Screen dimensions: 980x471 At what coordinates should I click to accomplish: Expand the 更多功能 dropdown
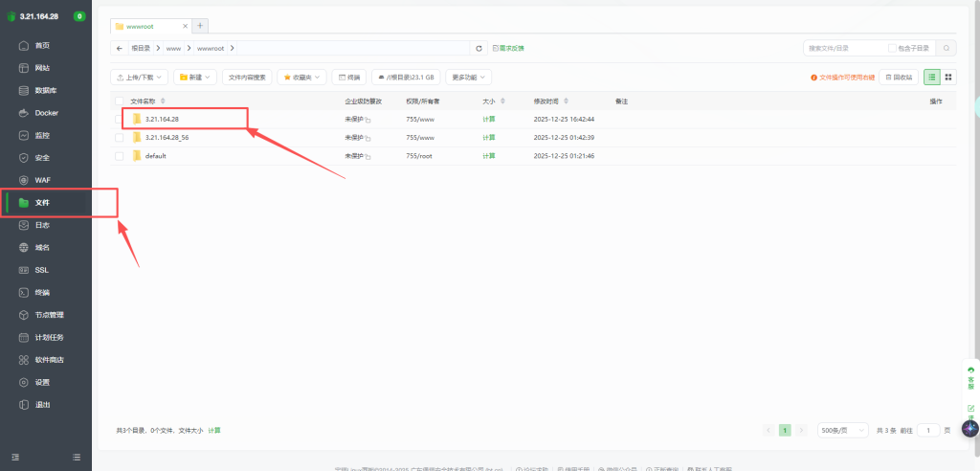point(468,77)
